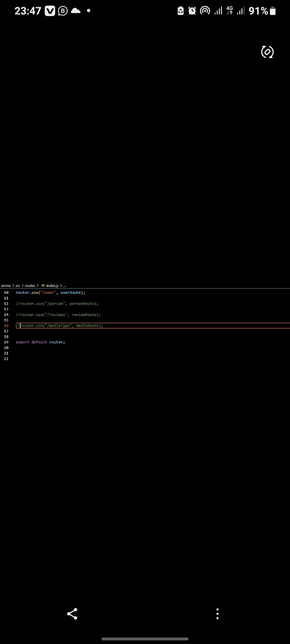Tap the hotspot status icon
Screen dimensions: 290x644
coord(205,11)
